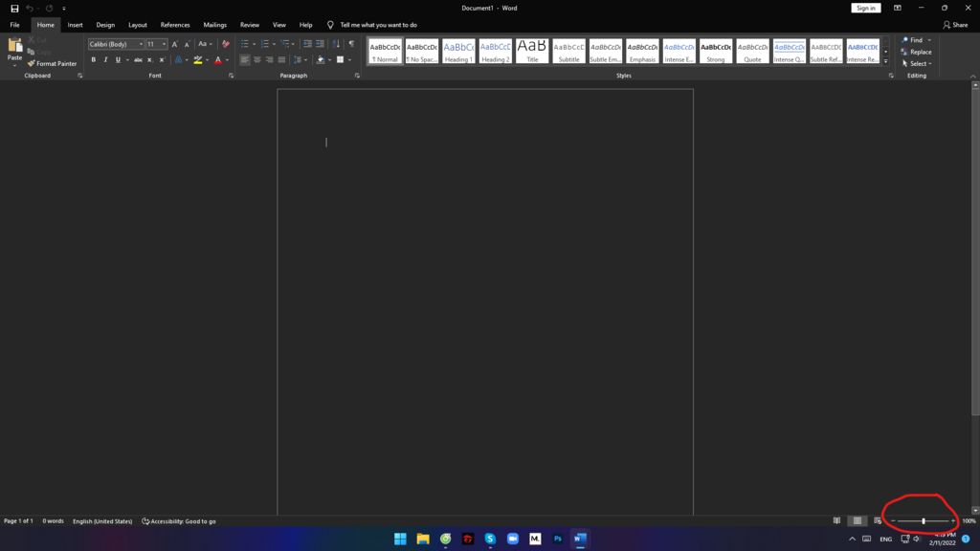Image resolution: width=980 pixels, height=551 pixels.
Task: Expand the Numbering list dropdown arrow
Action: (274, 44)
